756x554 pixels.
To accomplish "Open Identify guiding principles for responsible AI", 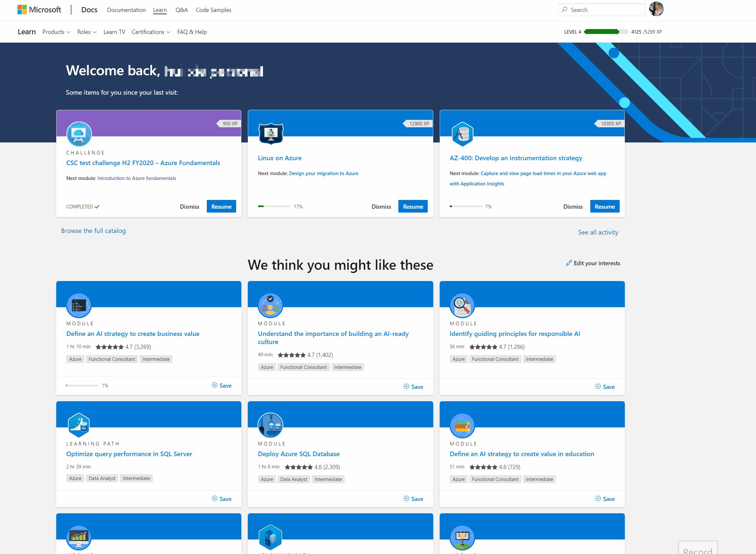I will 515,334.
